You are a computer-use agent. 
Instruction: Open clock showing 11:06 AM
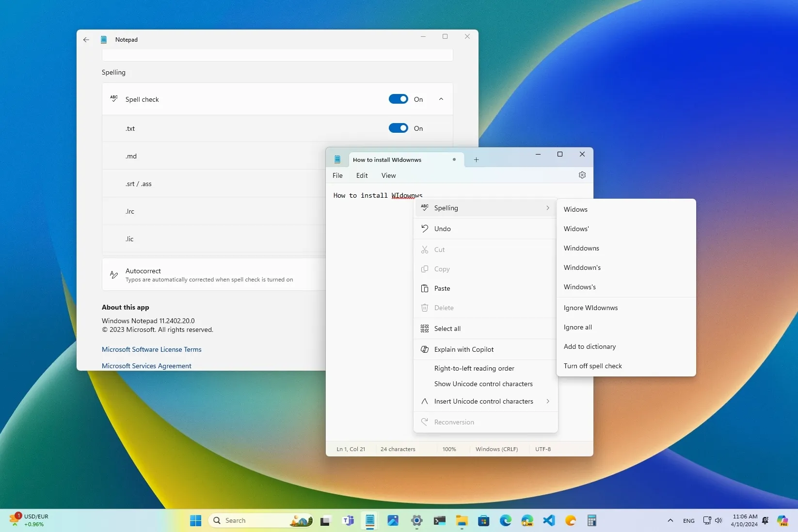coord(744,520)
